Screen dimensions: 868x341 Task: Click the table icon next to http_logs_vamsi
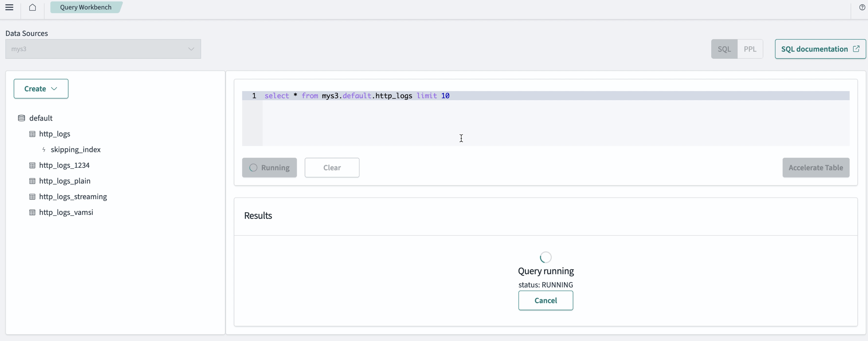(32, 213)
